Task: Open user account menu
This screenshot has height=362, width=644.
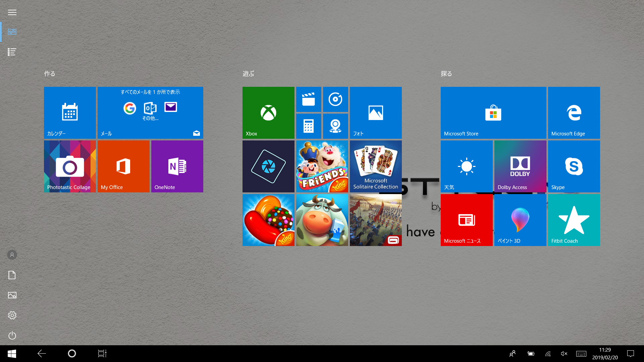Action: pos(12,255)
